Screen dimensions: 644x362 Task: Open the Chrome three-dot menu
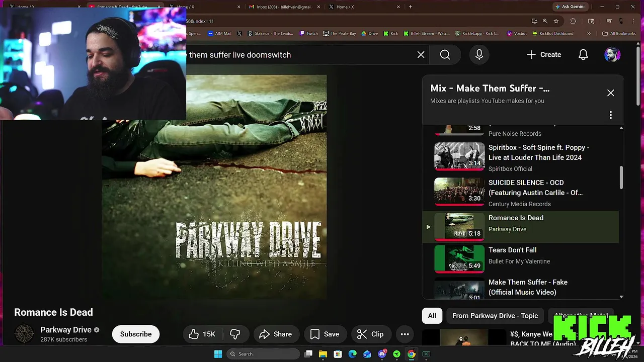click(x=633, y=21)
